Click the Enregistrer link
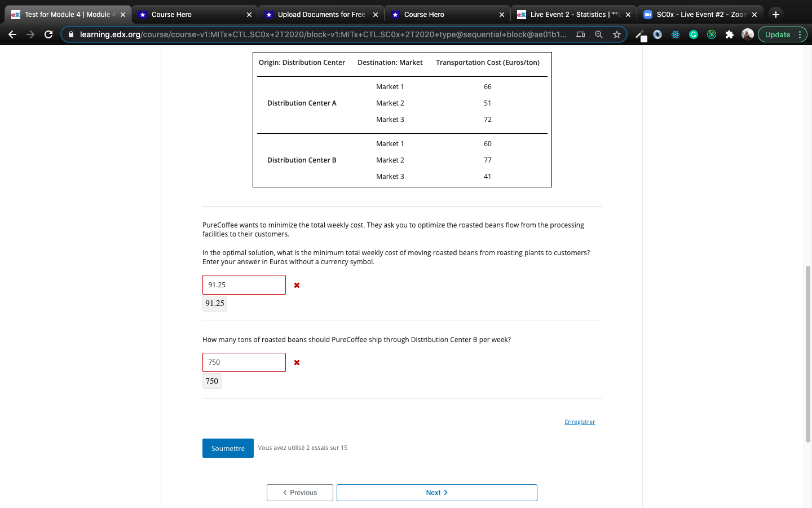The image size is (812, 508). tap(580, 422)
